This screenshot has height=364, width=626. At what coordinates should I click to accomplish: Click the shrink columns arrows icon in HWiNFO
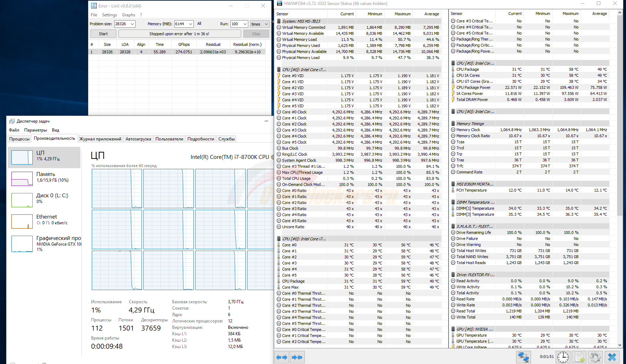[x=297, y=357]
